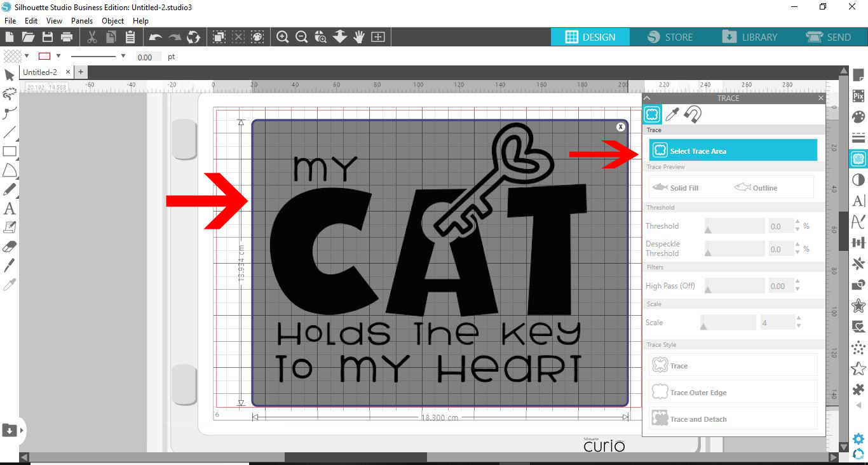This screenshot has height=465, width=868.
Task: Click the Scale slider
Action: pyautogui.click(x=728, y=323)
